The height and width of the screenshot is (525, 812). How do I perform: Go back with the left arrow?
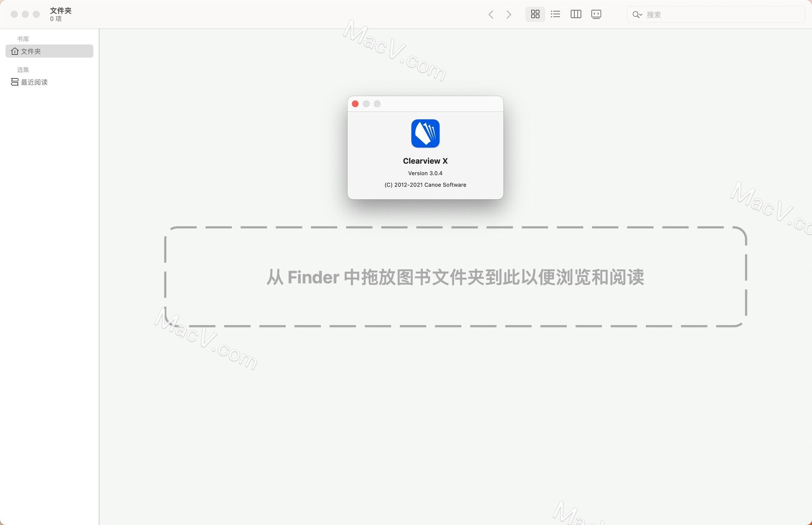[x=491, y=14]
